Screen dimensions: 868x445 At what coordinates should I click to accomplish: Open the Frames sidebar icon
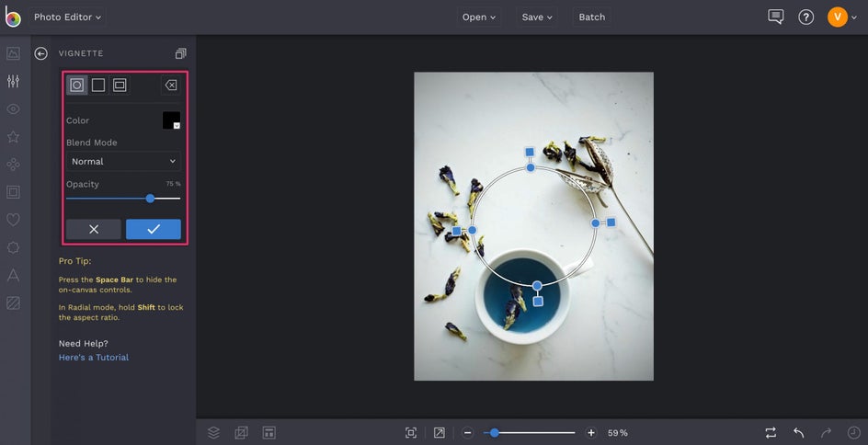pyautogui.click(x=13, y=192)
